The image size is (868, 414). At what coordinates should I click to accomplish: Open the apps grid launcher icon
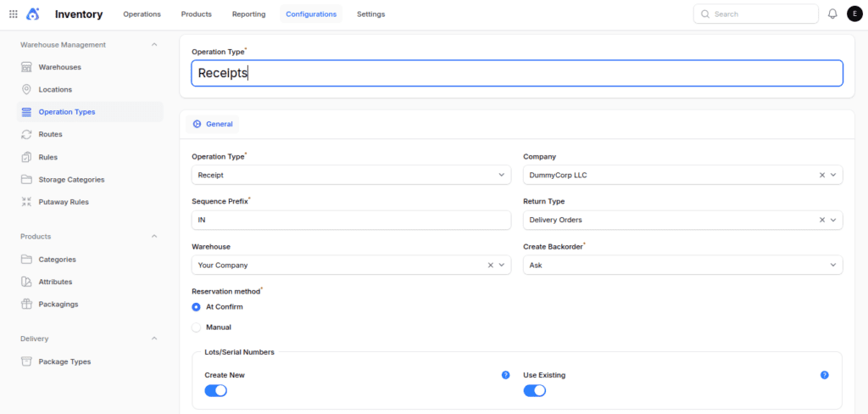pyautogui.click(x=14, y=14)
